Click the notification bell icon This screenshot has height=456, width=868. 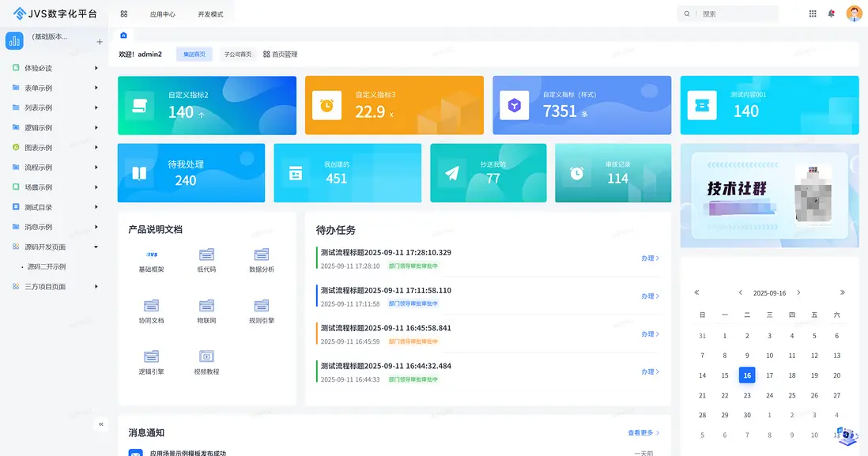(832, 13)
